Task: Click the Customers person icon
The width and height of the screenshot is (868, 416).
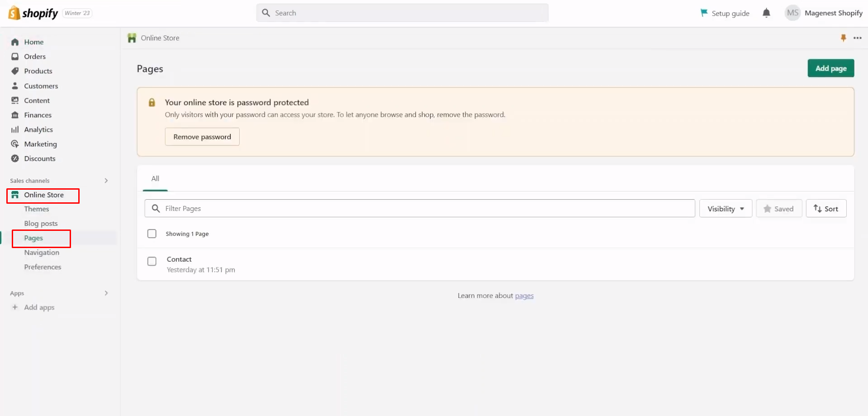Action: (15, 86)
